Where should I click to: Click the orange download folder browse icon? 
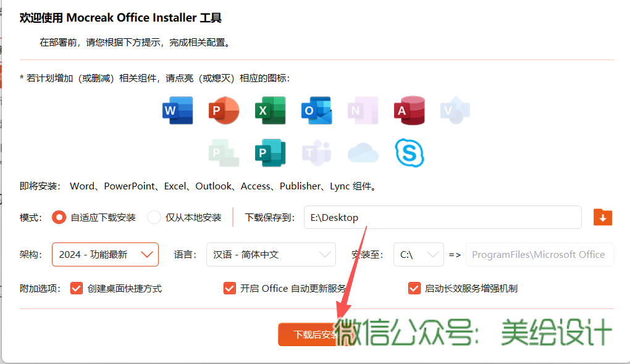(602, 217)
